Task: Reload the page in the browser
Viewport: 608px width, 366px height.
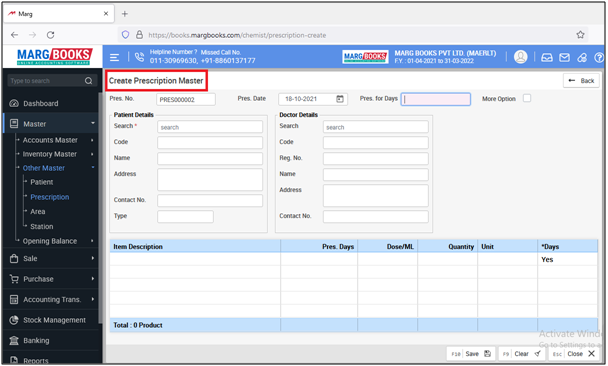Action: (x=50, y=35)
